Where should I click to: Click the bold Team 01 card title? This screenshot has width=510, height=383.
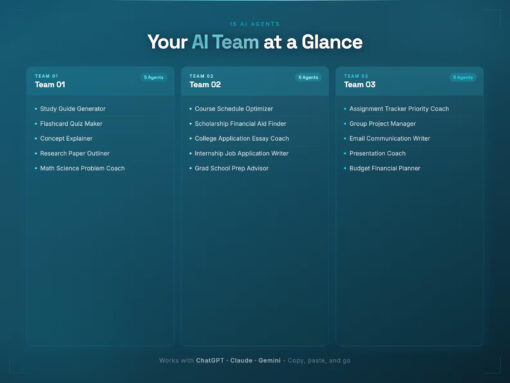pos(50,85)
